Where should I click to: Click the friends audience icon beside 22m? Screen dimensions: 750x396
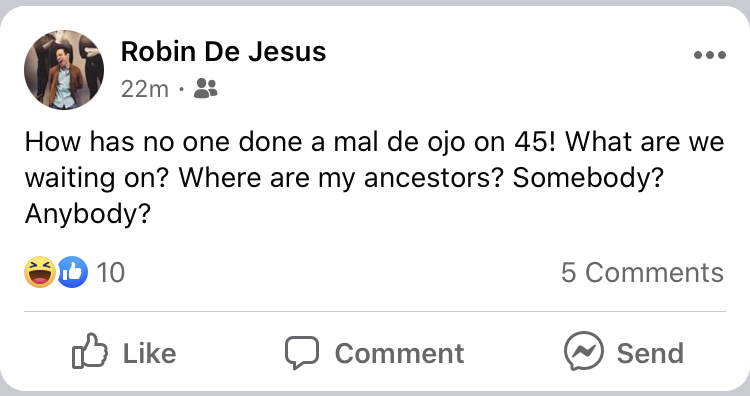pyautogui.click(x=206, y=88)
